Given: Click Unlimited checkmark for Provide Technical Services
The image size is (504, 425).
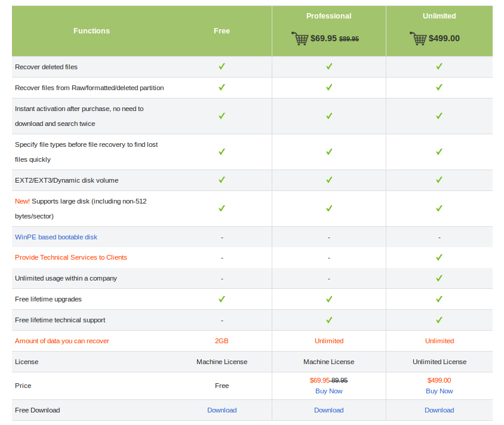Looking at the screenshot, I should [439, 257].
